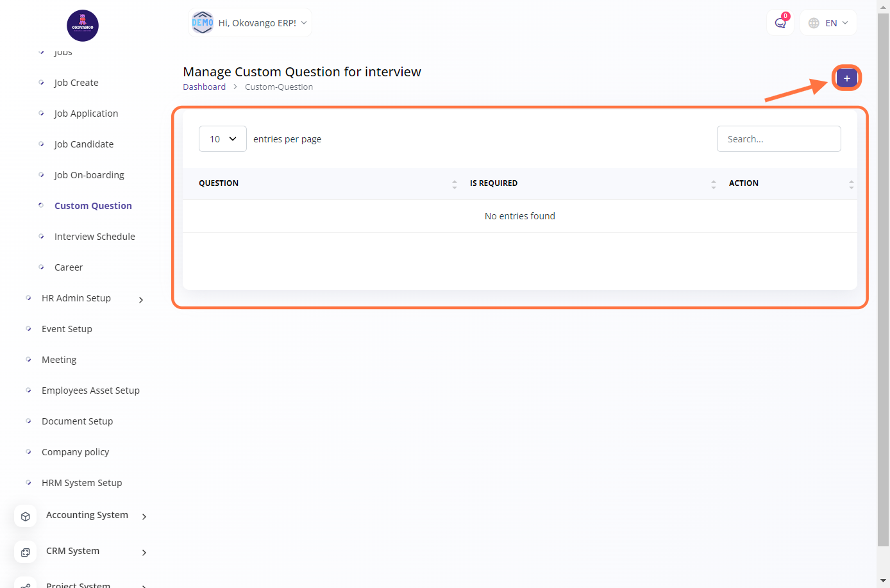
Task: Click the Dashboard breadcrumb link
Action: (204, 87)
